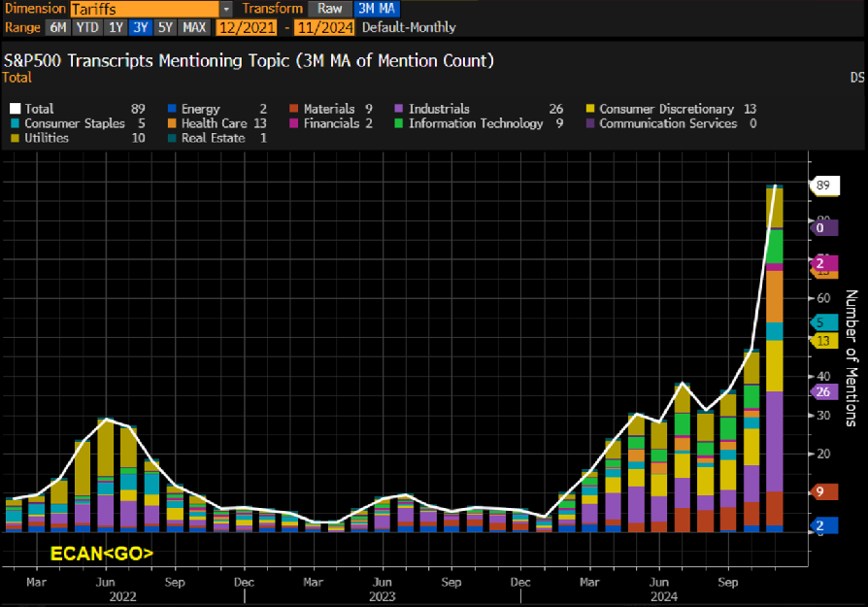This screenshot has height=607, width=868.
Task: Click the Utilities legend swatch
Action: pyautogui.click(x=15, y=139)
